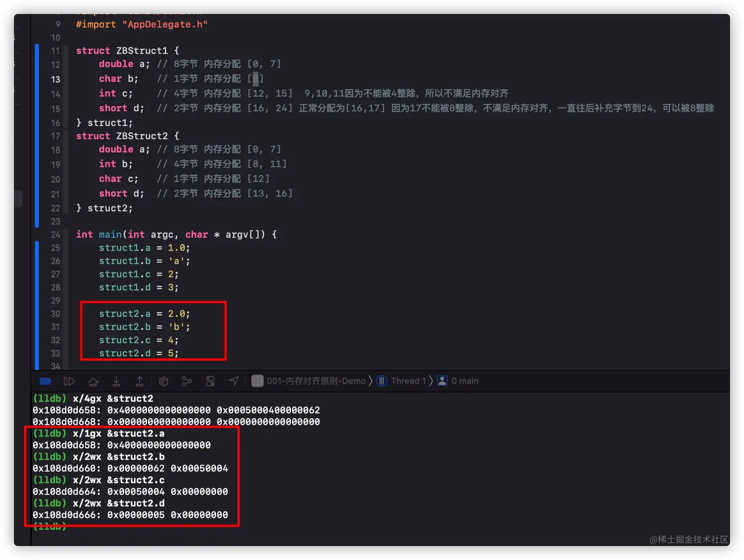Screen dimensions: 744x560
Task: Click line number 30 in the gutter
Action: (56, 314)
